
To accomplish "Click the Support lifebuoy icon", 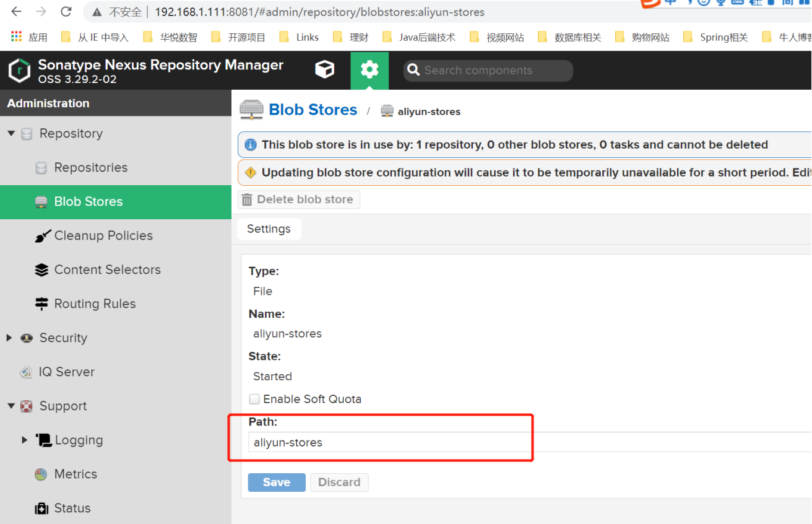I will (27, 406).
